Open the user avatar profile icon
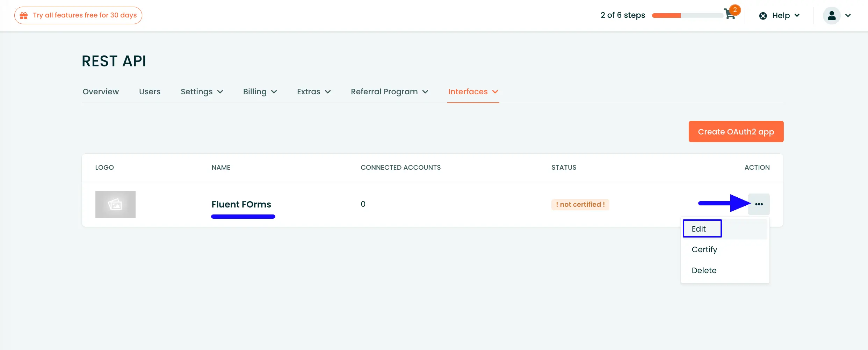The image size is (868, 350). click(832, 15)
